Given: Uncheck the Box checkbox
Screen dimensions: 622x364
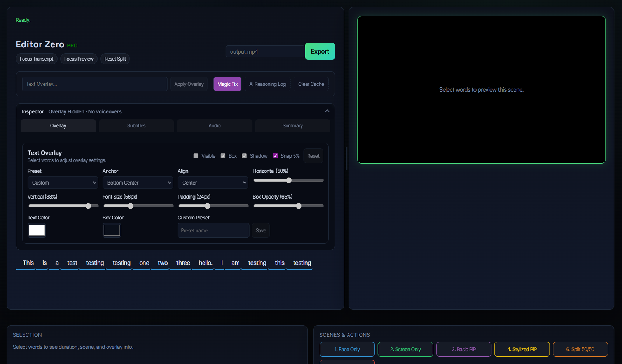Looking at the screenshot, I should [223, 156].
